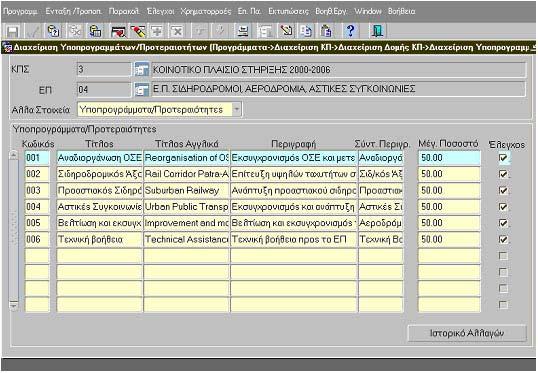
Task: Tick the checkbox in the first empty row
Action: click(503, 256)
